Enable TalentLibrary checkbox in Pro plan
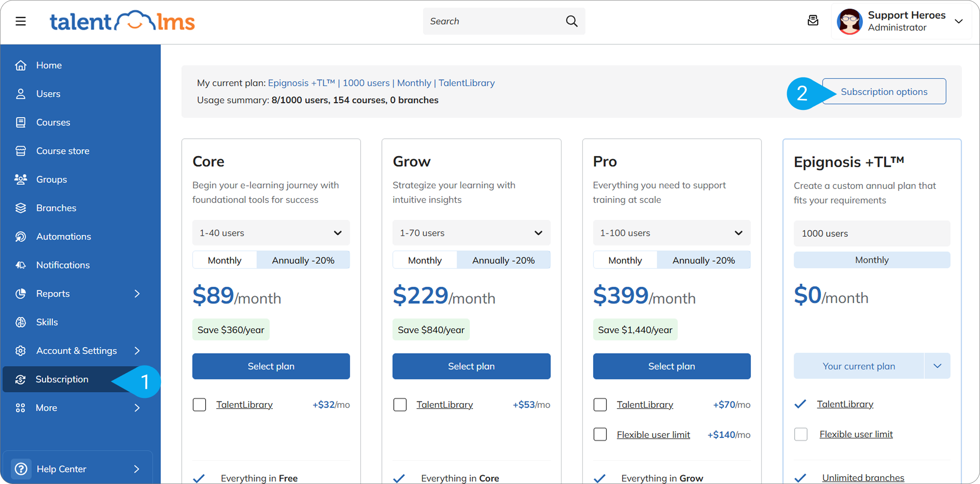Image resolution: width=980 pixels, height=484 pixels. coord(600,404)
